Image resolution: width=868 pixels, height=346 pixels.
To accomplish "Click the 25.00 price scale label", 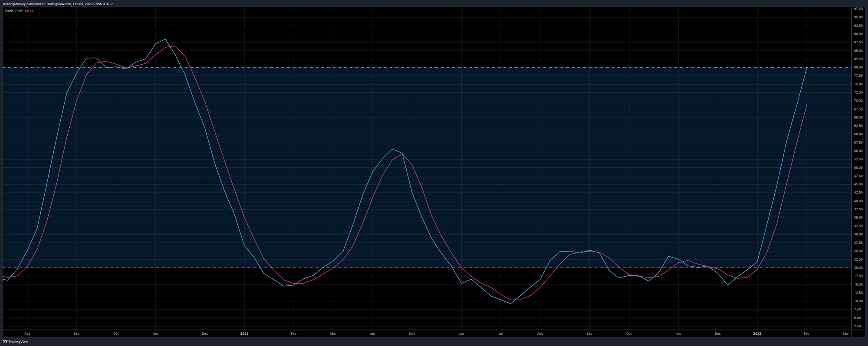I will click(858, 251).
